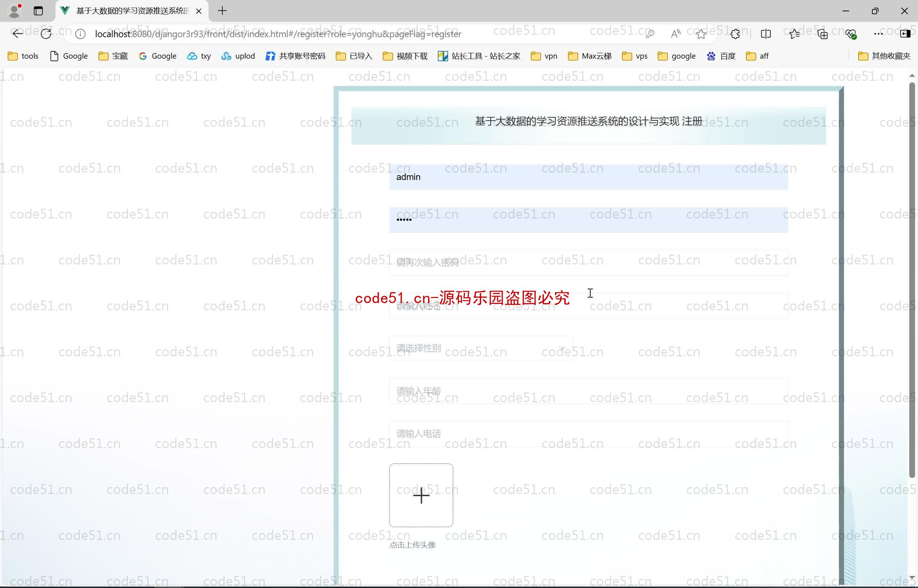Toggle split screen icon

[766, 34]
